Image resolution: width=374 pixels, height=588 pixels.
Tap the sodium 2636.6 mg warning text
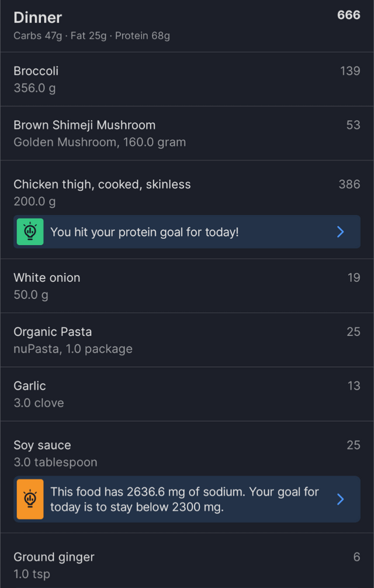tap(185, 499)
